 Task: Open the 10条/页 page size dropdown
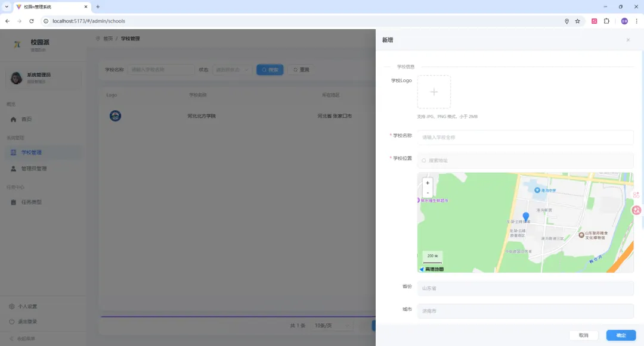coord(332,326)
